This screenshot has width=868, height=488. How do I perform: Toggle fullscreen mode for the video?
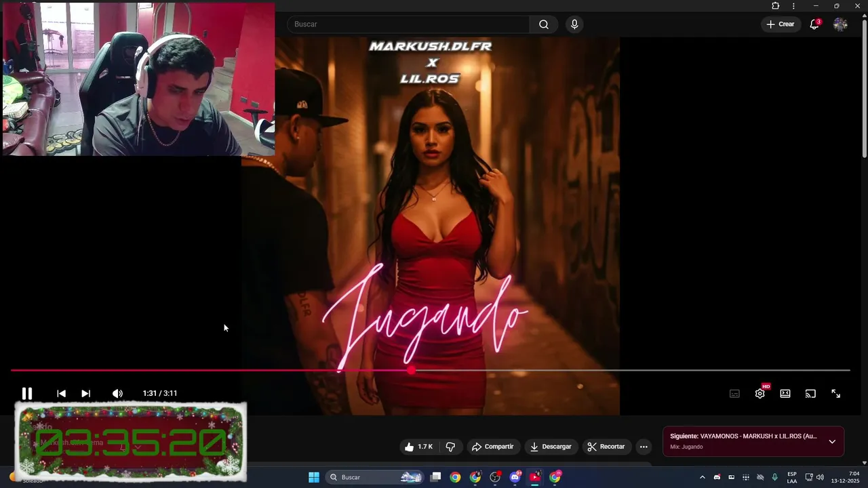coord(836,394)
